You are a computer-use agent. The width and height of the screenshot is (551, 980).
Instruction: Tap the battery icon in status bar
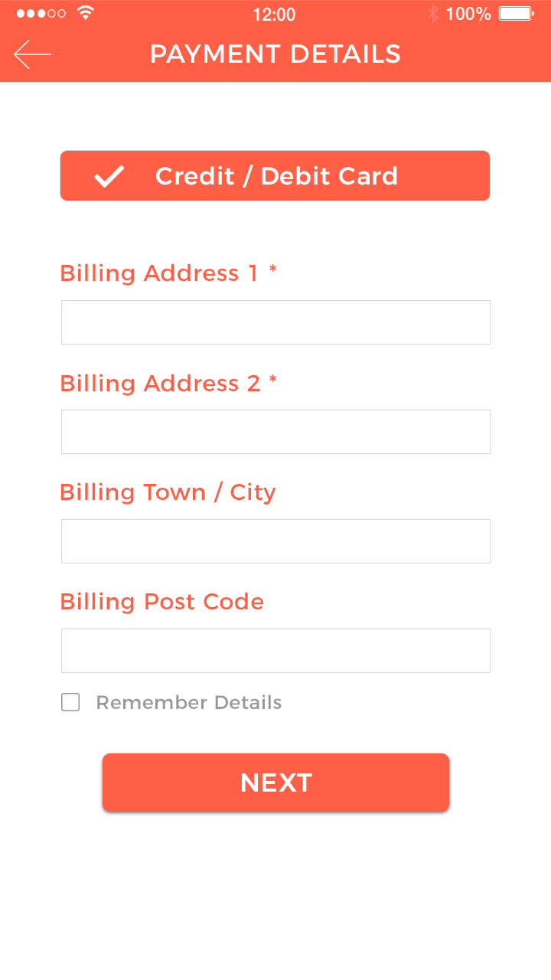(x=517, y=13)
